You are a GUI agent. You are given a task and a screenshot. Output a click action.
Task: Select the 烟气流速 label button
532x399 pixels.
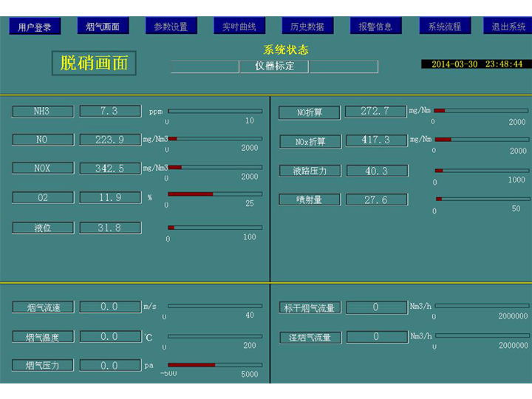click(43, 307)
